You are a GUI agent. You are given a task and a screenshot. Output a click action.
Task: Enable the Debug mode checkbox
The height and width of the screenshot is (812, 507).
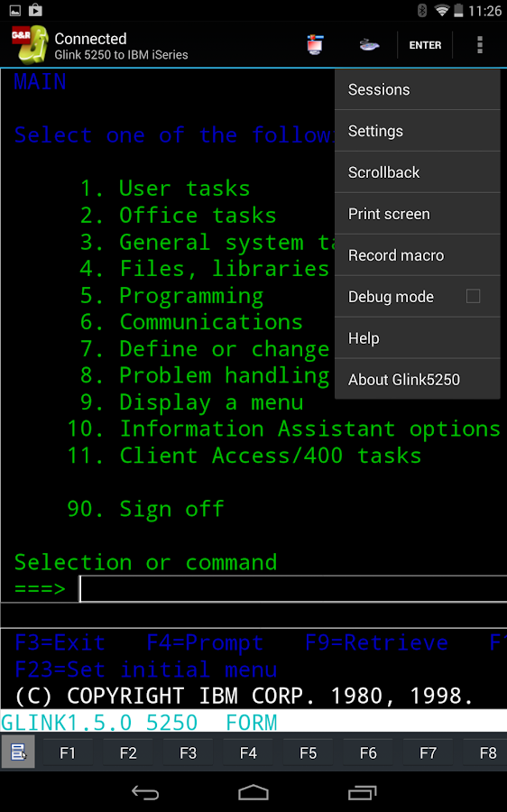(473, 296)
